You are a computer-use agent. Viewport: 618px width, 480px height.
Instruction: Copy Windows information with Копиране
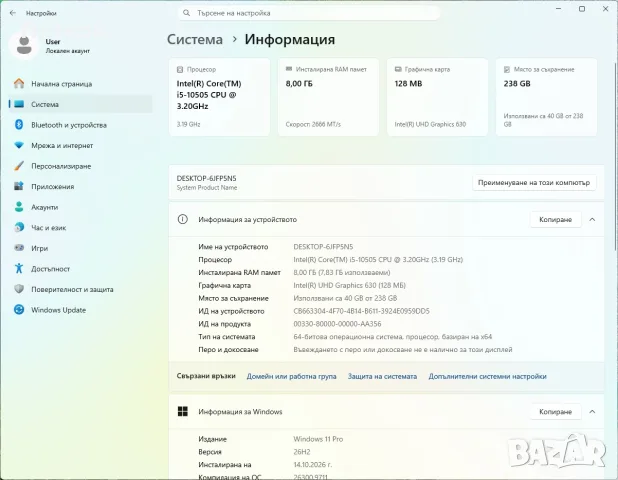tap(555, 411)
